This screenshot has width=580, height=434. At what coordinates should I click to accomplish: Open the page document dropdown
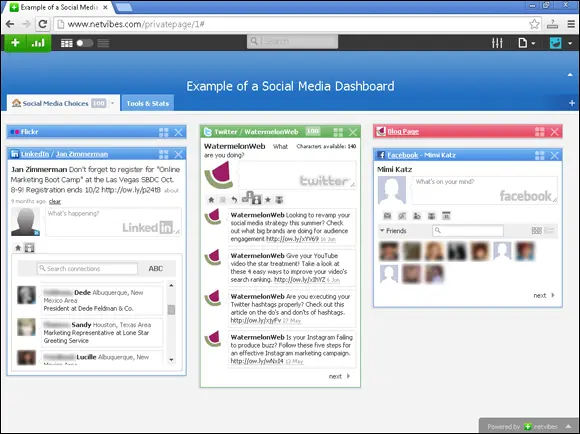point(527,43)
